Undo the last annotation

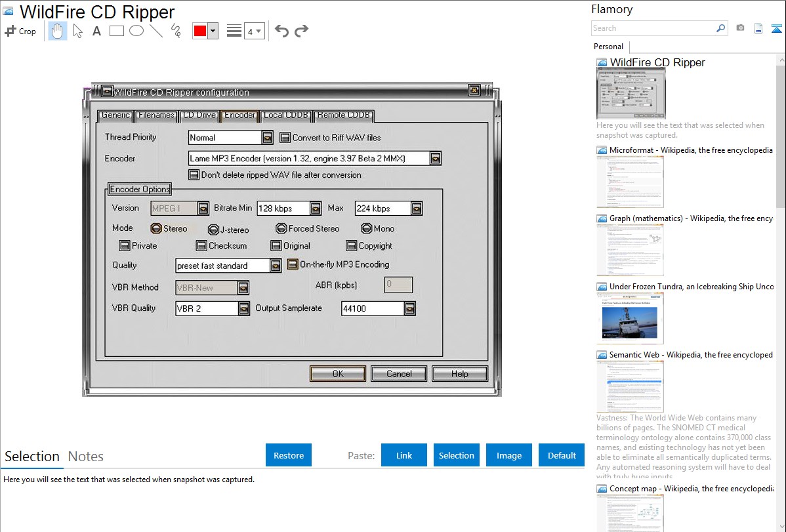tap(281, 31)
